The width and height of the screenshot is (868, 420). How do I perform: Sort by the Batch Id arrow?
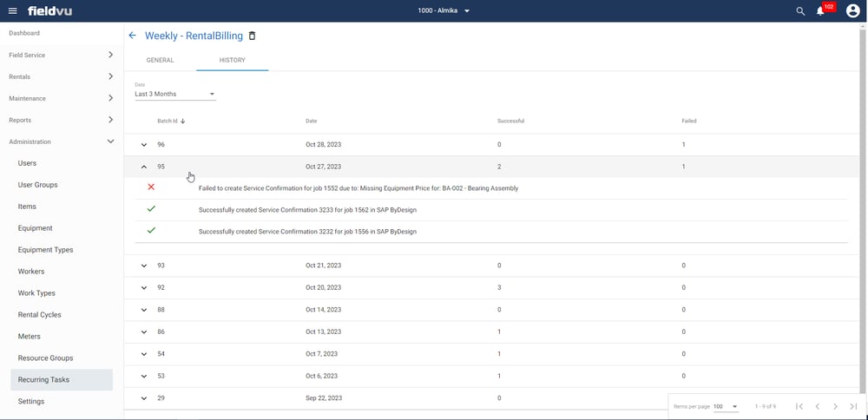pyautogui.click(x=182, y=121)
